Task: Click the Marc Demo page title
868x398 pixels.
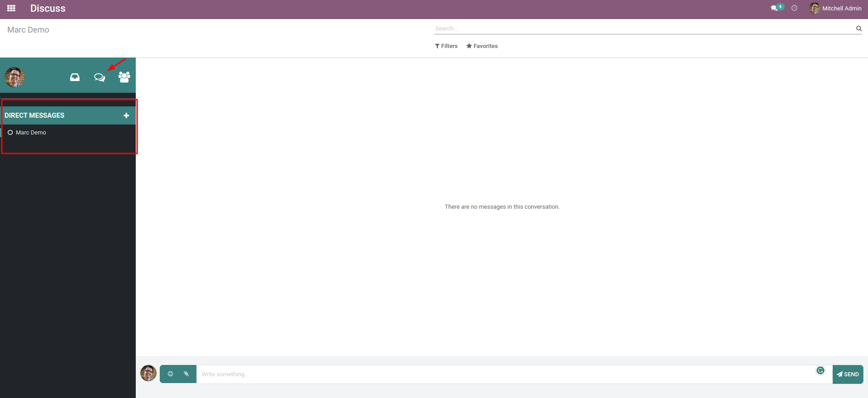Action: coord(28,30)
